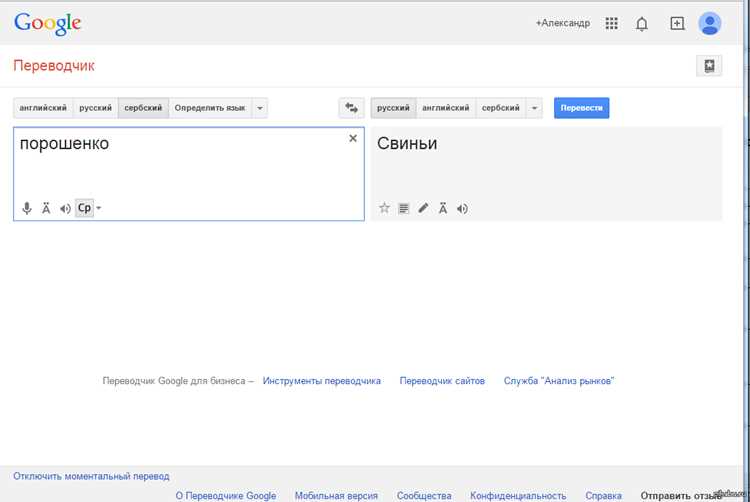Click the blue Перевести button
This screenshot has width=750, height=502.
pyautogui.click(x=582, y=108)
